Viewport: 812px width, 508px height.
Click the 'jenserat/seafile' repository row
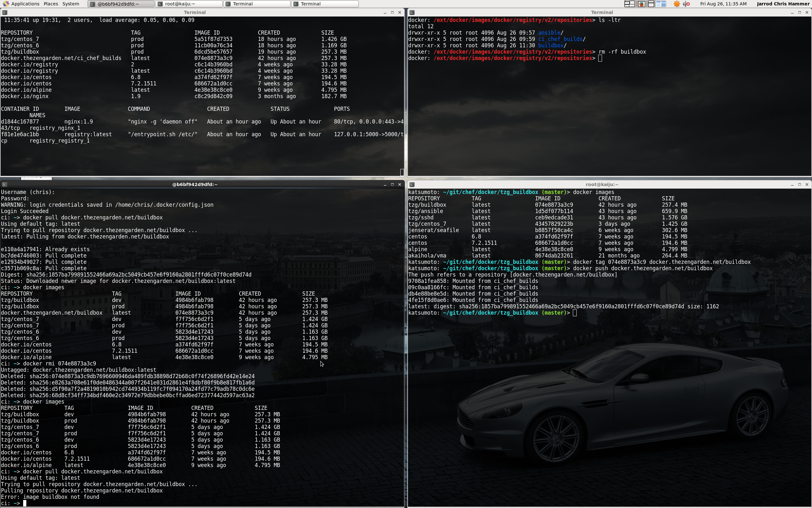547,230
